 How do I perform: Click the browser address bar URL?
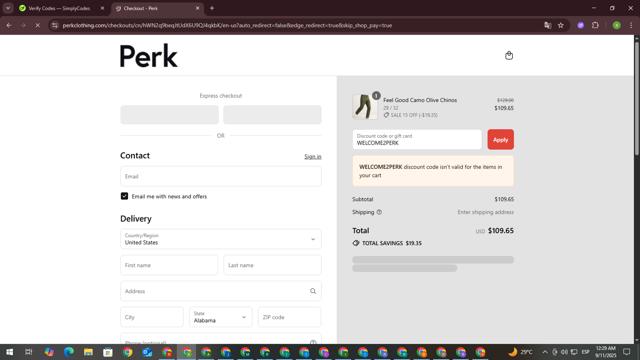[x=227, y=25]
